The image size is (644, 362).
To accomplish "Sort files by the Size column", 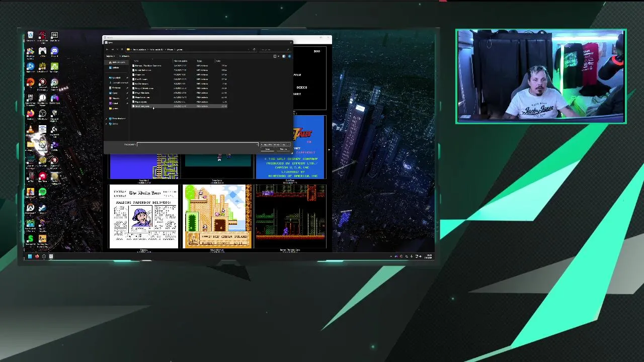I will click(218, 61).
